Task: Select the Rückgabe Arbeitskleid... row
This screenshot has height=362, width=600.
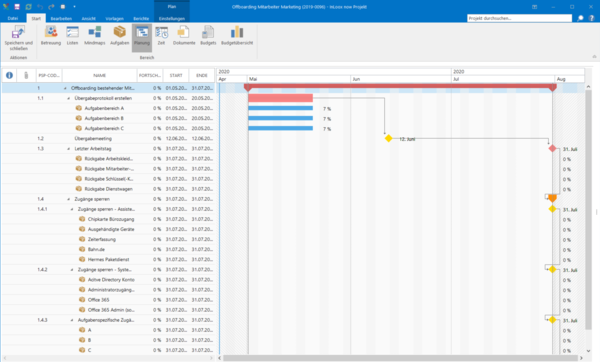Action: 108,158
